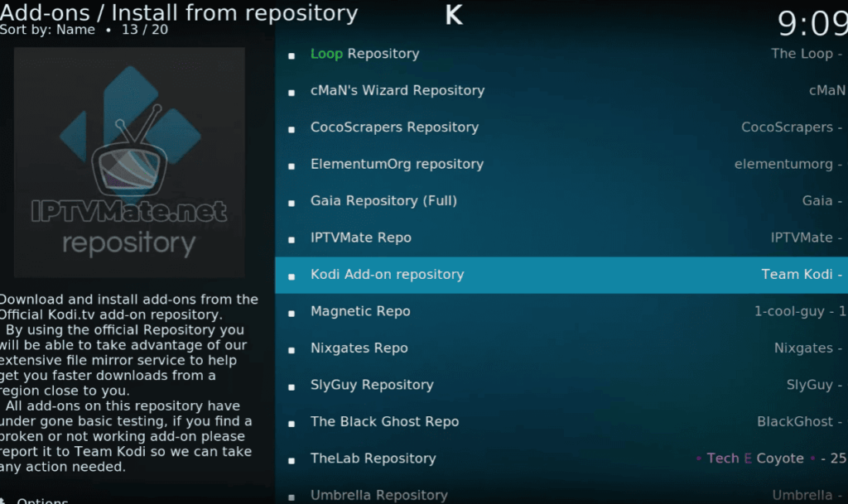Open CocoScrapers Repository
The height and width of the screenshot is (504, 848).
coord(561,127)
